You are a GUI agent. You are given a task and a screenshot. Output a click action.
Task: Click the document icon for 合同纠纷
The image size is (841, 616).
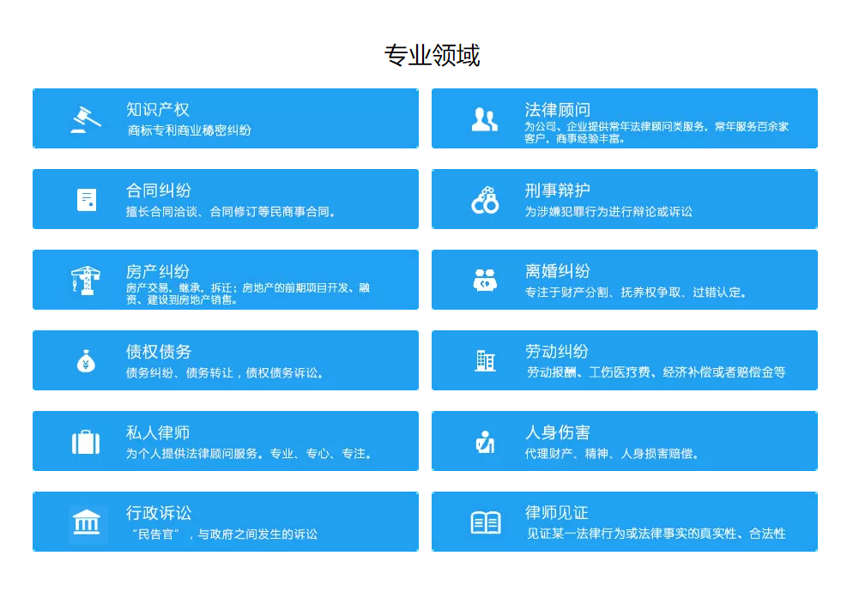pyautogui.click(x=87, y=199)
